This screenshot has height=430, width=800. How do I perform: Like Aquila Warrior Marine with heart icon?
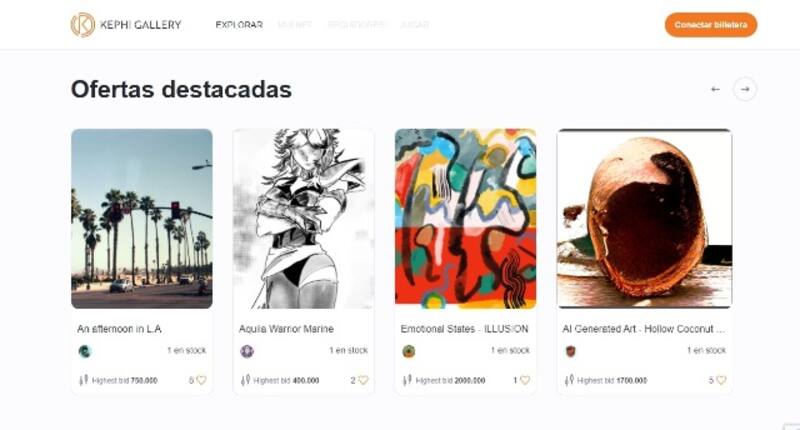coord(363,380)
